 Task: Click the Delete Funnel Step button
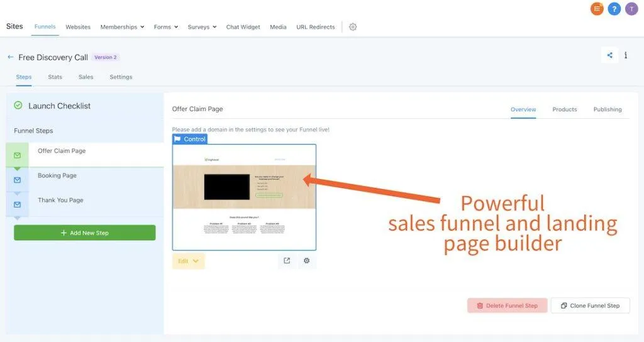click(x=508, y=306)
